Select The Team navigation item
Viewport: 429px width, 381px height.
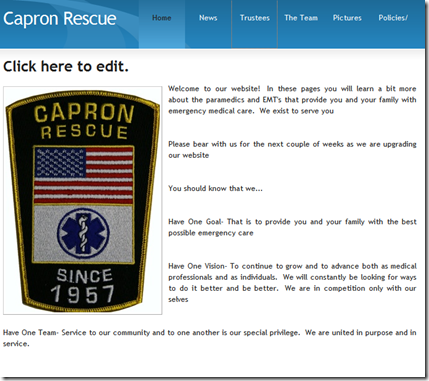tap(301, 18)
